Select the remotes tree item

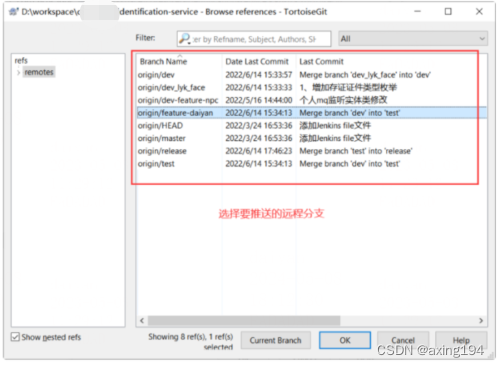(x=39, y=72)
